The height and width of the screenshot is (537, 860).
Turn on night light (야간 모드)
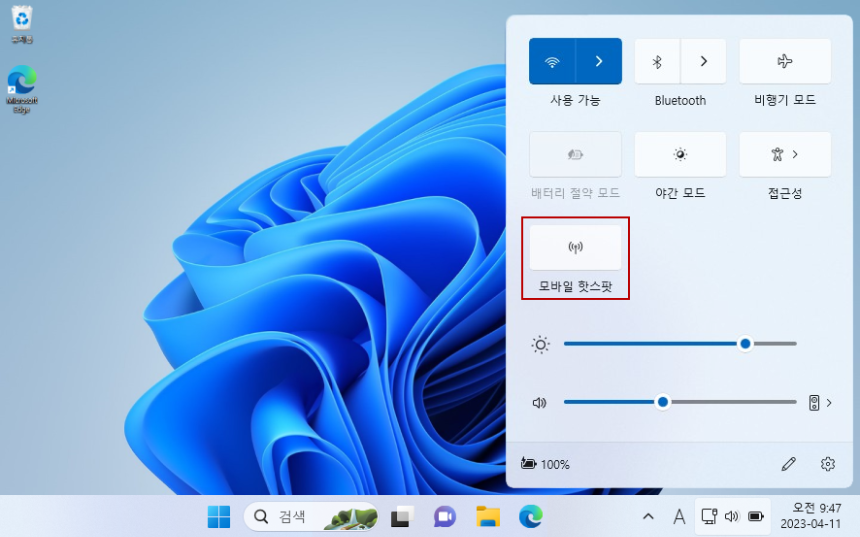680,154
